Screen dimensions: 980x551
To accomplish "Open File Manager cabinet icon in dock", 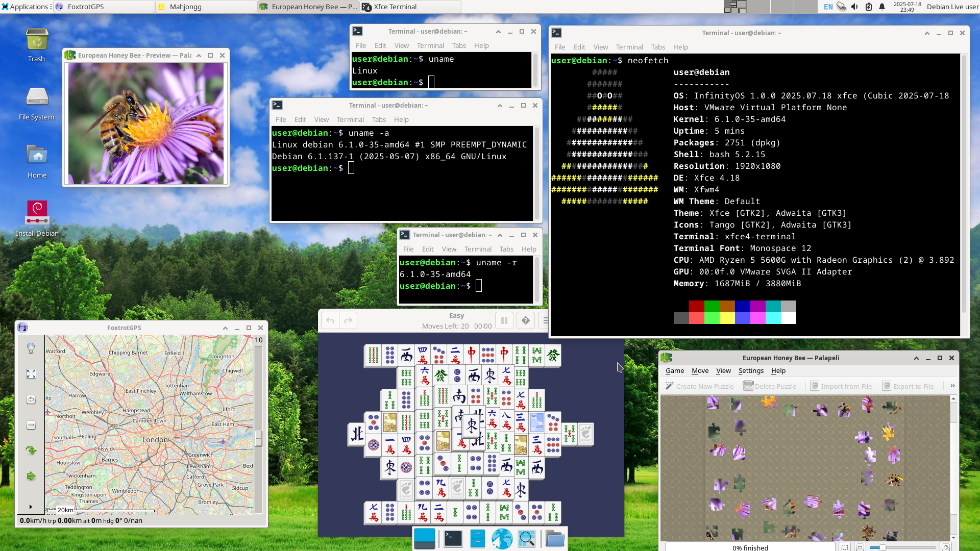I will point(477,539).
